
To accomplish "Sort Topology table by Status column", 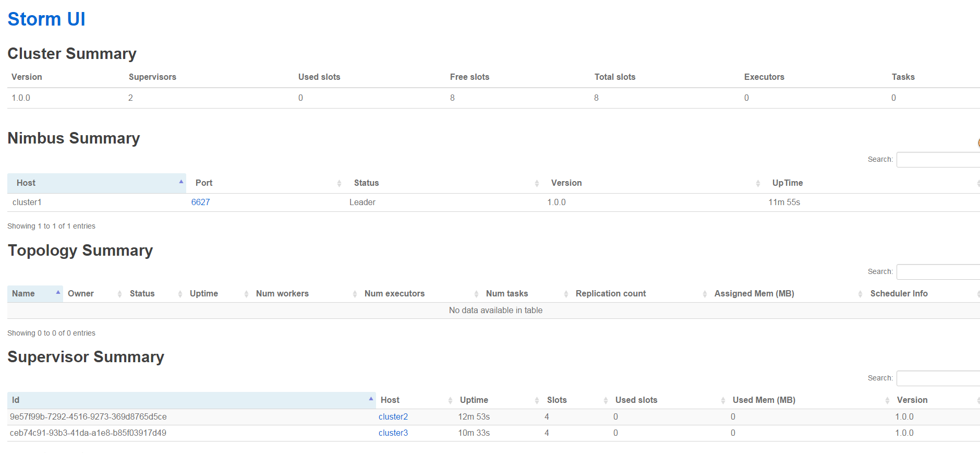I will pyautogui.click(x=155, y=294).
